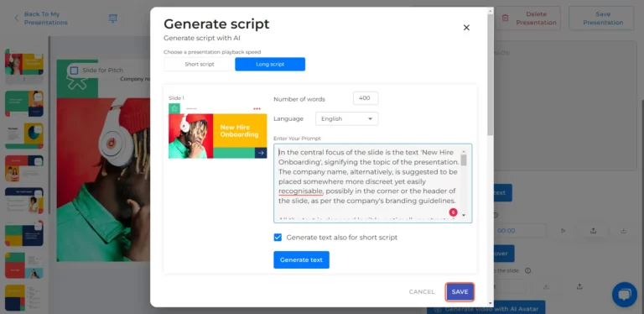
Task: Click the arrow icon on Slide 1 preview
Action: click(261, 153)
